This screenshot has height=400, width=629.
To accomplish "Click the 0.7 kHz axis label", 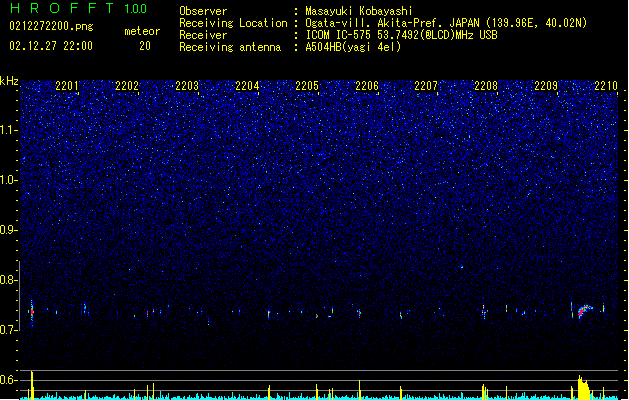I will pyautogui.click(x=8, y=330).
